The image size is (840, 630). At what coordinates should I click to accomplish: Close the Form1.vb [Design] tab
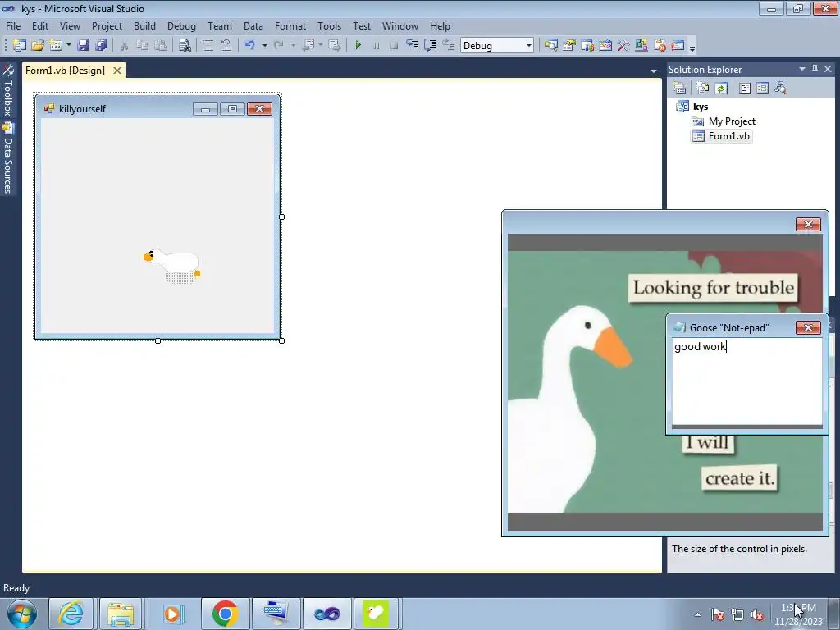pyautogui.click(x=116, y=71)
